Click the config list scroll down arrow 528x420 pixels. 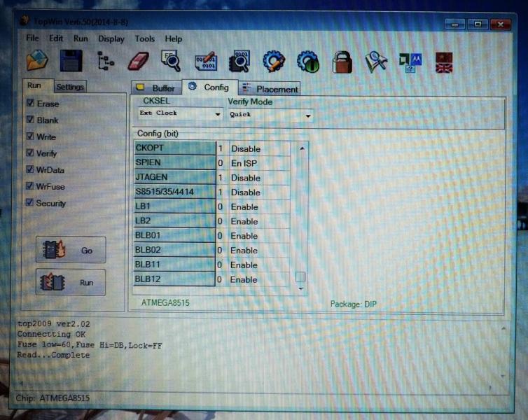point(301,288)
